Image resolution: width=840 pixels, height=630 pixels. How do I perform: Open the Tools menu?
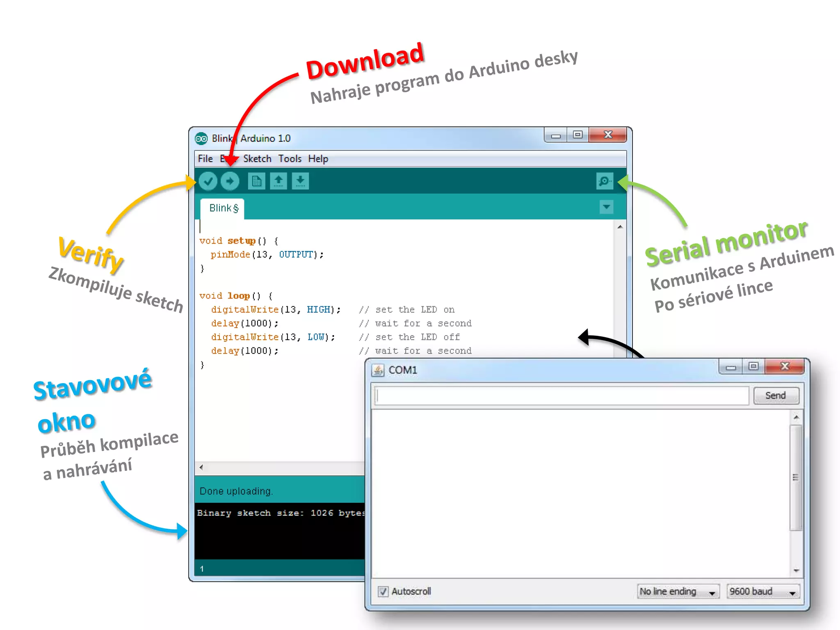pyautogui.click(x=290, y=159)
